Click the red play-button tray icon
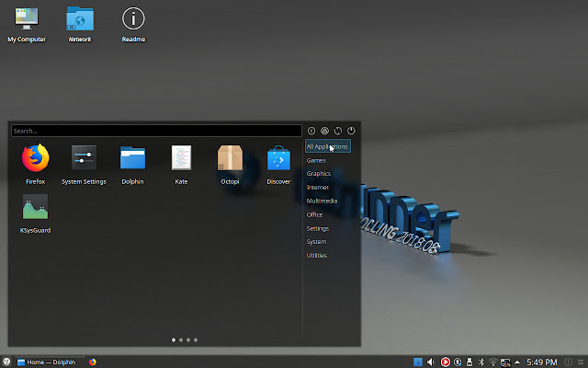588x368 pixels. pos(445,362)
